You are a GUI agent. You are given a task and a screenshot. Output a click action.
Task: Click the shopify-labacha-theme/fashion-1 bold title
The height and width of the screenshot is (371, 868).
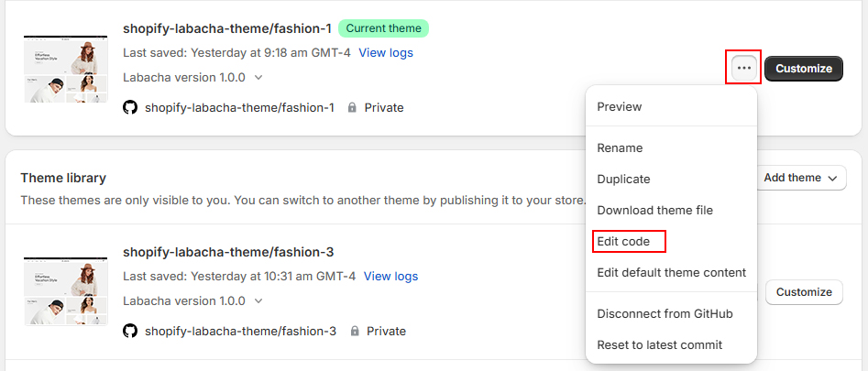pos(227,28)
